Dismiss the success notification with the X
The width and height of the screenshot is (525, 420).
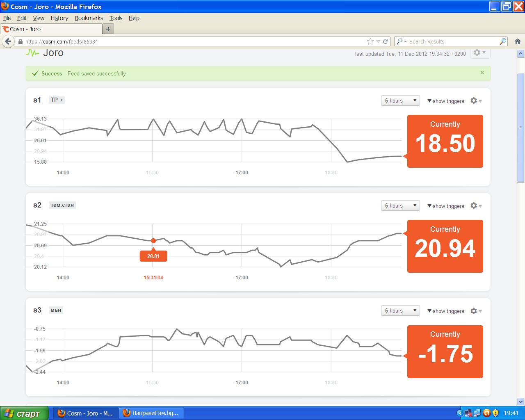tap(482, 73)
